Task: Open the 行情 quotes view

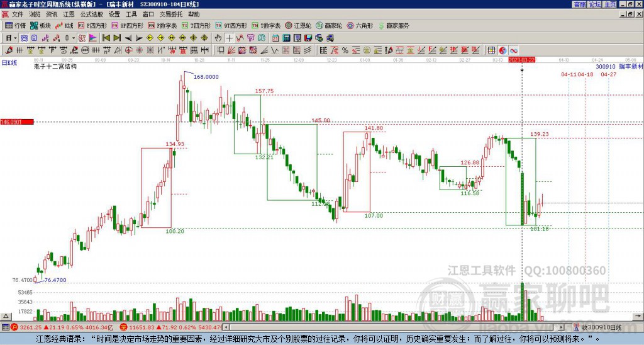Action: point(15,25)
